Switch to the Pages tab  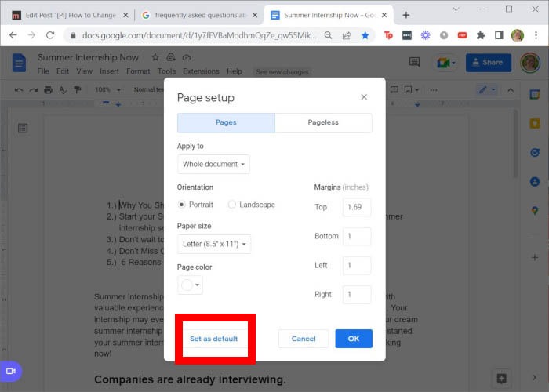coord(226,122)
